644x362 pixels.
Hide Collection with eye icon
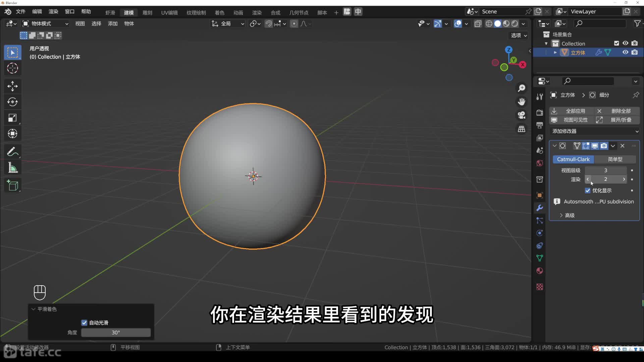pyautogui.click(x=626, y=43)
